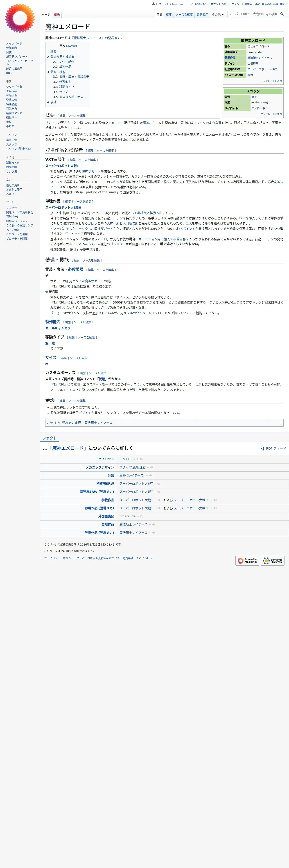Click the eye icon in the パイロット row

point(141,459)
